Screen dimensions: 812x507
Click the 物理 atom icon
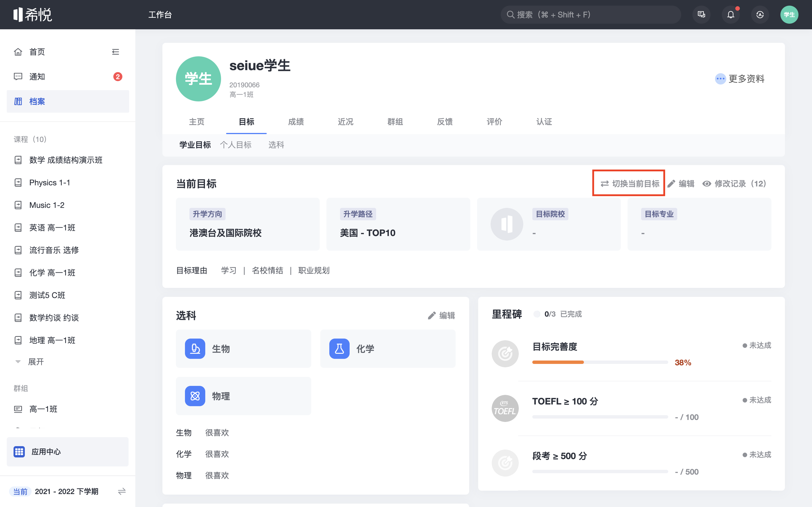tap(195, 396)
